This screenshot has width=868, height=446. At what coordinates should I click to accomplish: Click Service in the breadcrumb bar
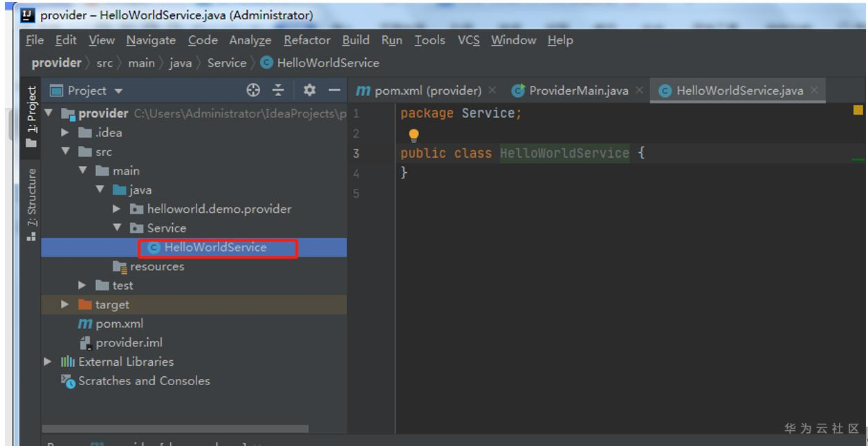point(226,63)
